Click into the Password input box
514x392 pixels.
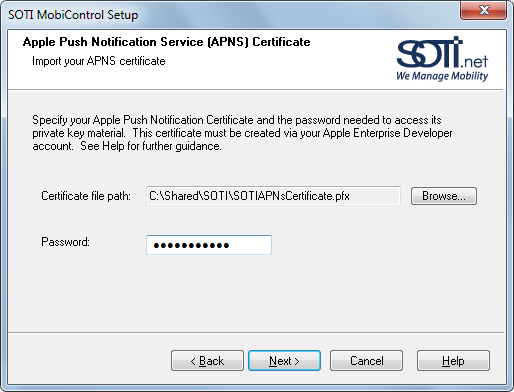209,245
